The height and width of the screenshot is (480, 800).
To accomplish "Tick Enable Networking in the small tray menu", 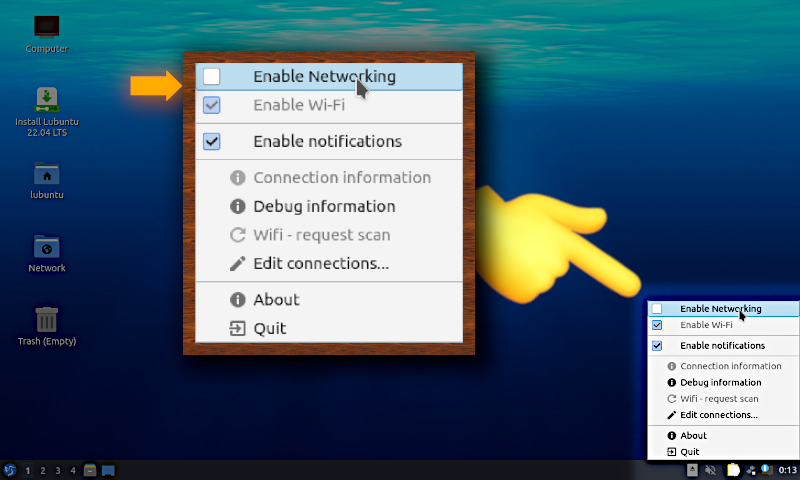I will [723, 309].
